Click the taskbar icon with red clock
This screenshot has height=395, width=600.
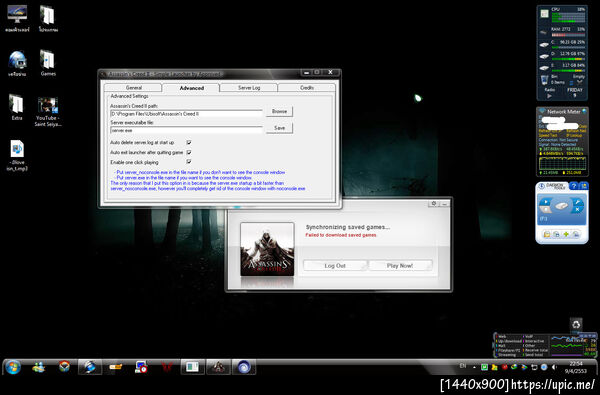click(141, 367)
